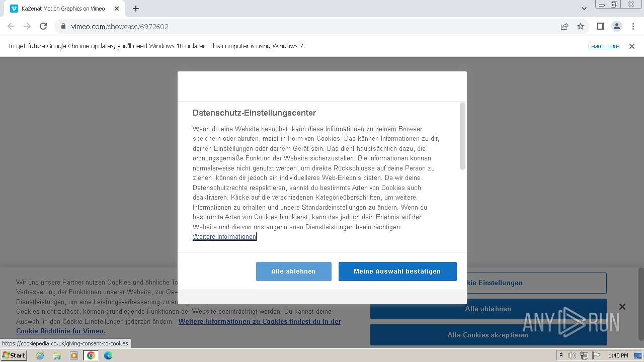Open tab search dropdown arrow
Image resolution: width=644 pixels, height=362 pixels.
[x=584, y=9]
